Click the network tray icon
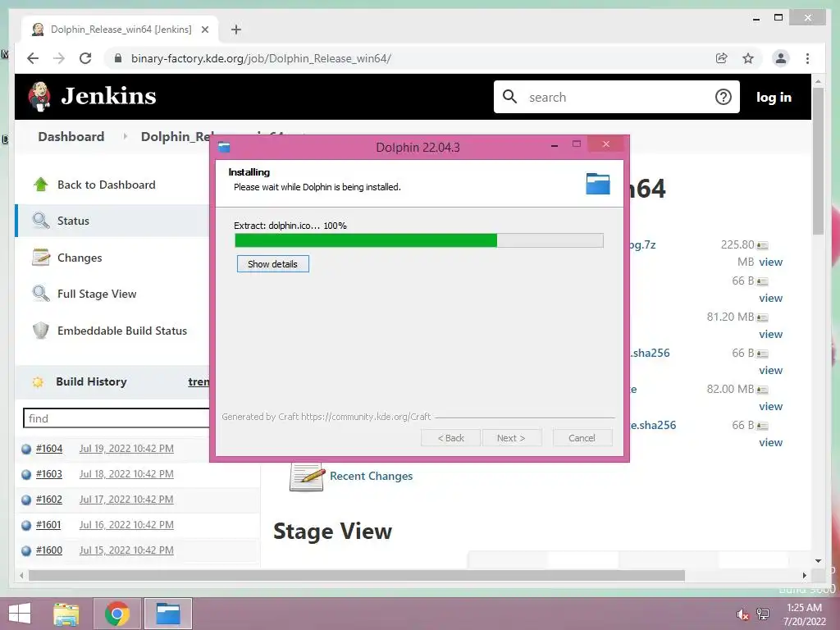 pyautogui.click(x=763, y=614)
